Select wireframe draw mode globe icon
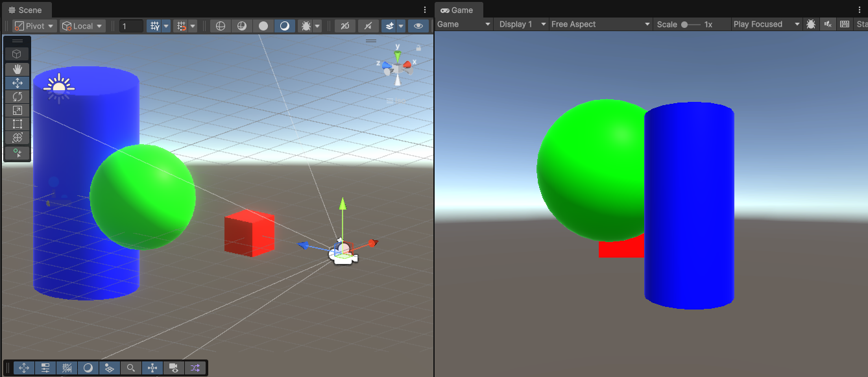The width and height of the screenshot is (868, 377). click(x=221, y=26)
